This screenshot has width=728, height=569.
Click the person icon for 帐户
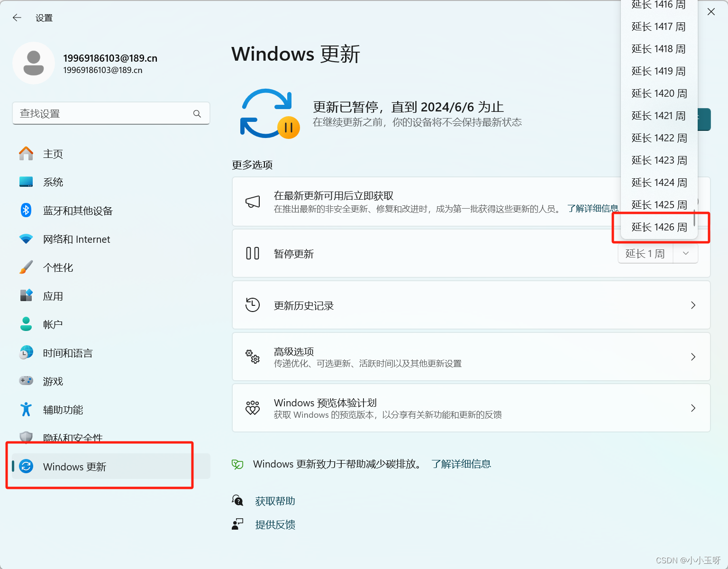[26, 324]
